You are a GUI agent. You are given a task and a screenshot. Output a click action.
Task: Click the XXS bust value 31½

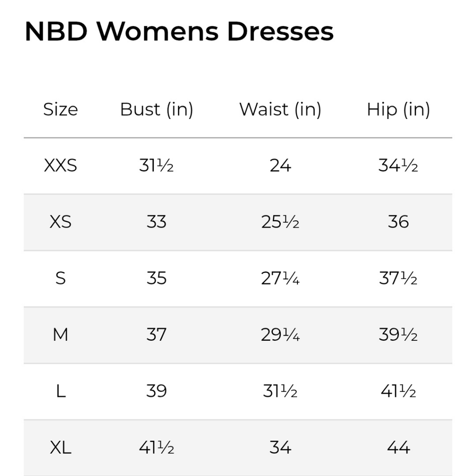pos(157,166)
